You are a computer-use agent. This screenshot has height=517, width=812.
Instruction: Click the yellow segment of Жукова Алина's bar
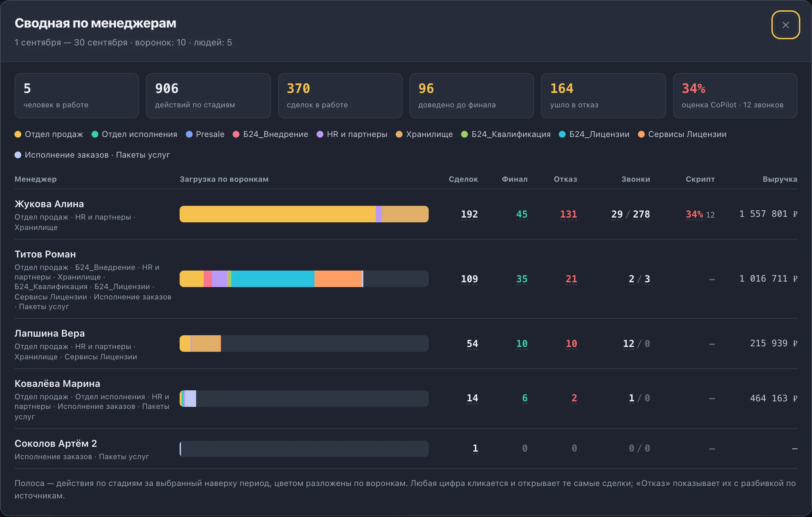point(277,214)
